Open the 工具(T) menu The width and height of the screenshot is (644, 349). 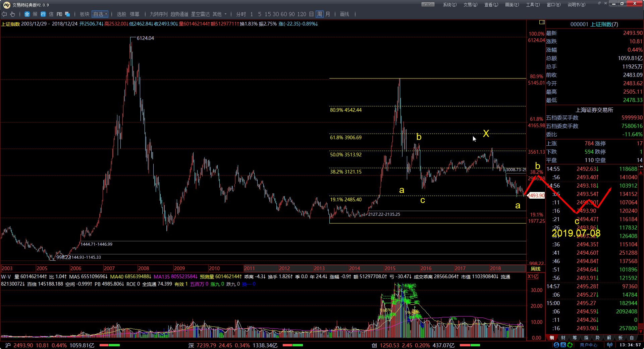[533, 5]
